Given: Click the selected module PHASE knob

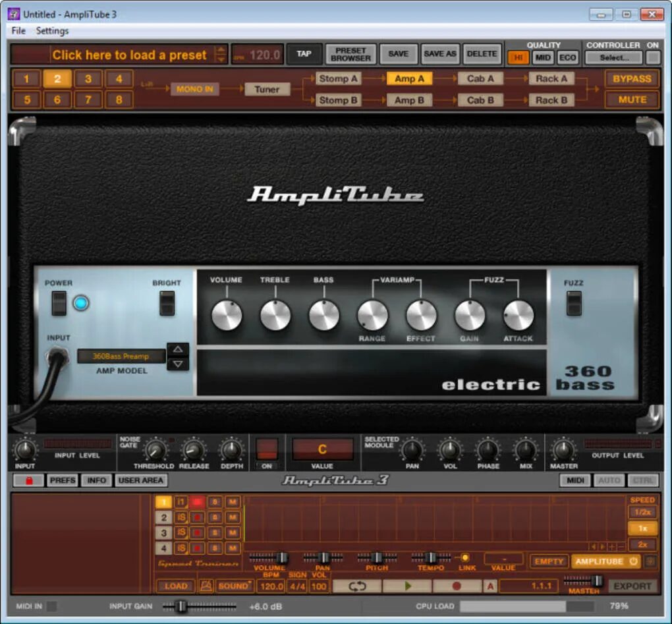Looking at the screenshot, I should (x=488, y=450).
